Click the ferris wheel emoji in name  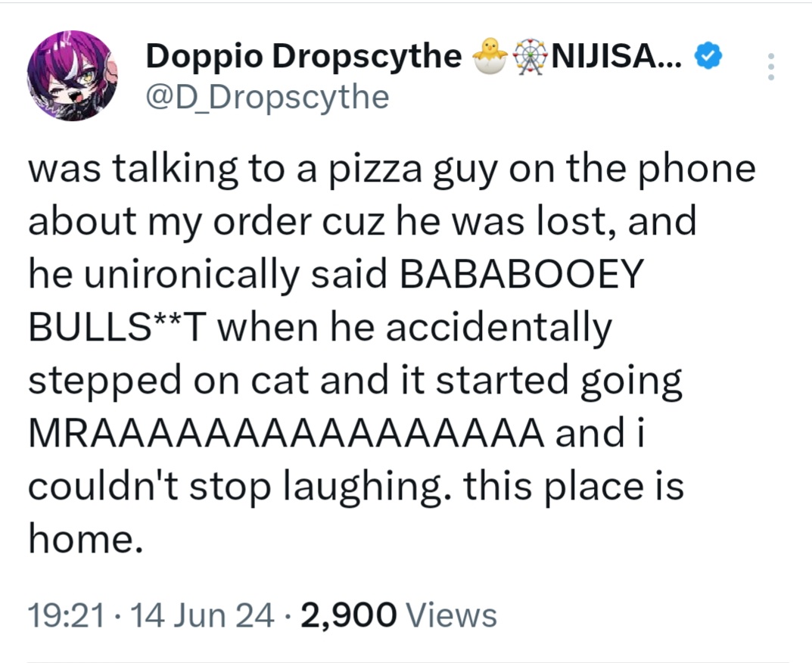click(x=529, y=57)
